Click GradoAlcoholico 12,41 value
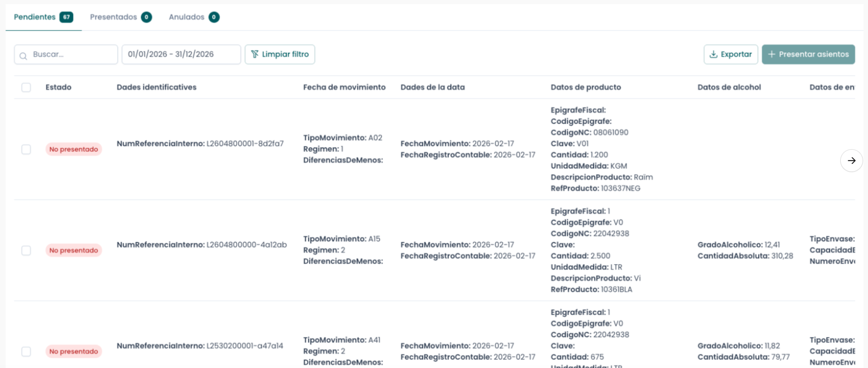The height and width of the screenshot is (368, 868). point(772,245)
